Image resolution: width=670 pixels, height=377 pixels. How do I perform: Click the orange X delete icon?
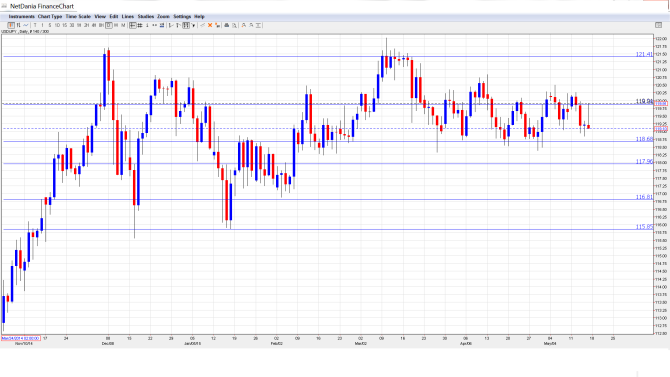coord(210,25)
